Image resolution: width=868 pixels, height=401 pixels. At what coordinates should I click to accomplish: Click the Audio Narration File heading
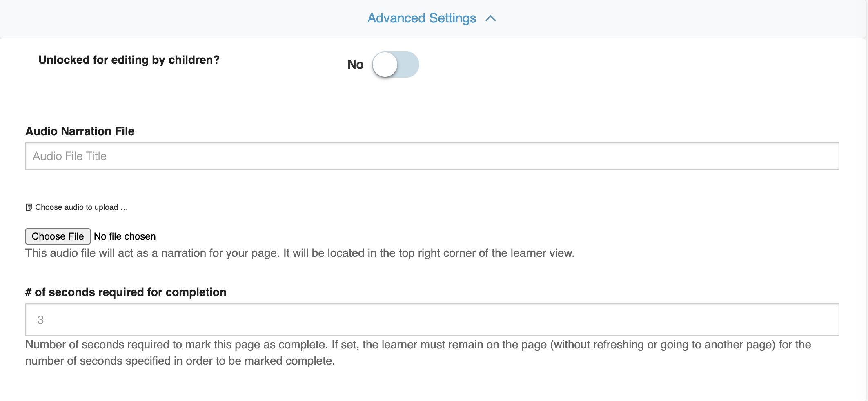(x=80, y=131)
